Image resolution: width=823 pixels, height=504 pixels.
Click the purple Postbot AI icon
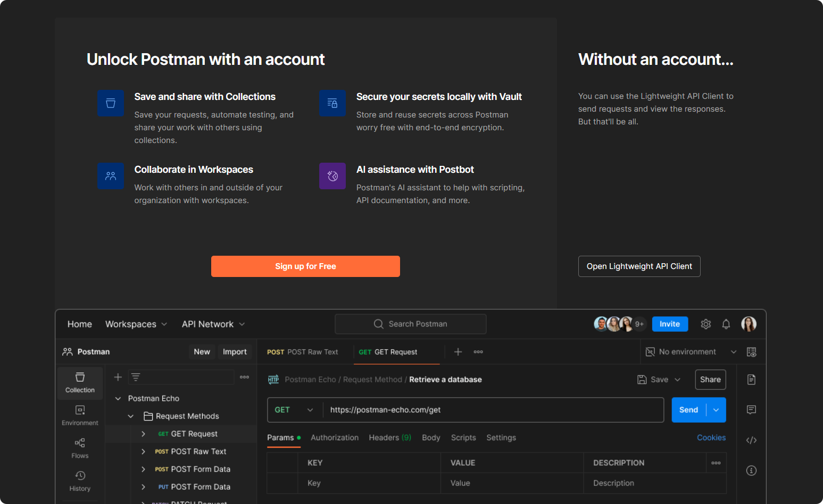(x=332, y=176)
